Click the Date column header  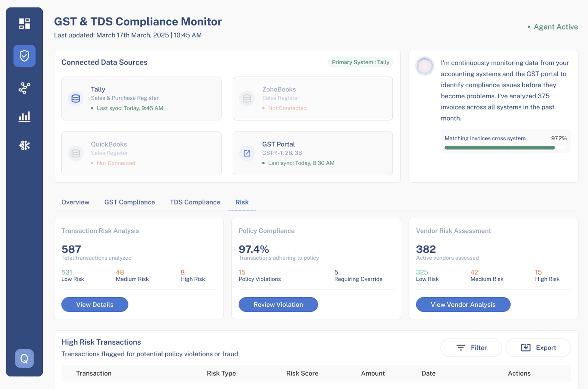(x=428, y=373)
